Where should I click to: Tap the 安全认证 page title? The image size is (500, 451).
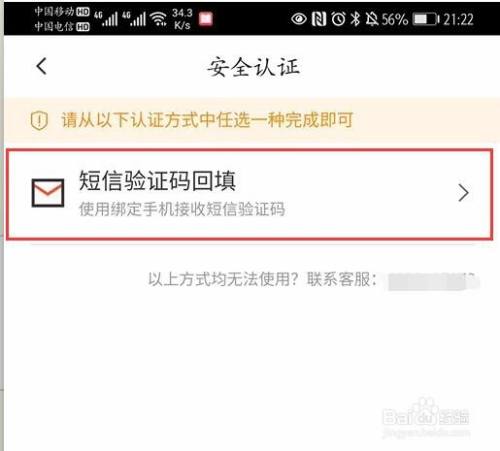coord(253,67)
